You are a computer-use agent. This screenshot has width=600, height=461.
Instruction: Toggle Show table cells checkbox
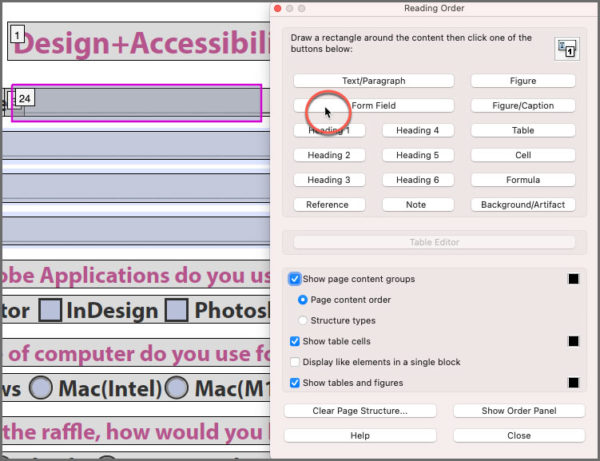click(295, 341)
